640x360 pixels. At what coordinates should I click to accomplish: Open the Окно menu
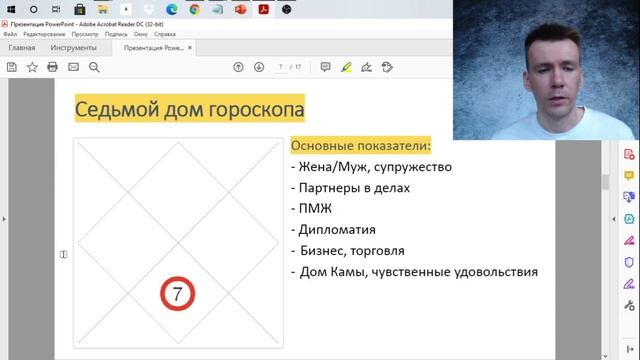pyautogui.click(x=140, y=34)
